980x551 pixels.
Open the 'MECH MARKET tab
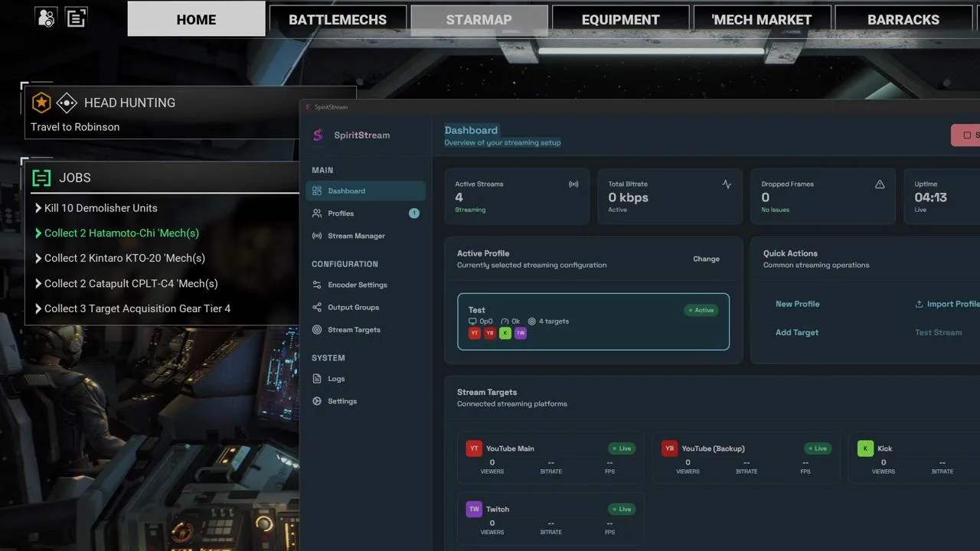pos(762,20)
